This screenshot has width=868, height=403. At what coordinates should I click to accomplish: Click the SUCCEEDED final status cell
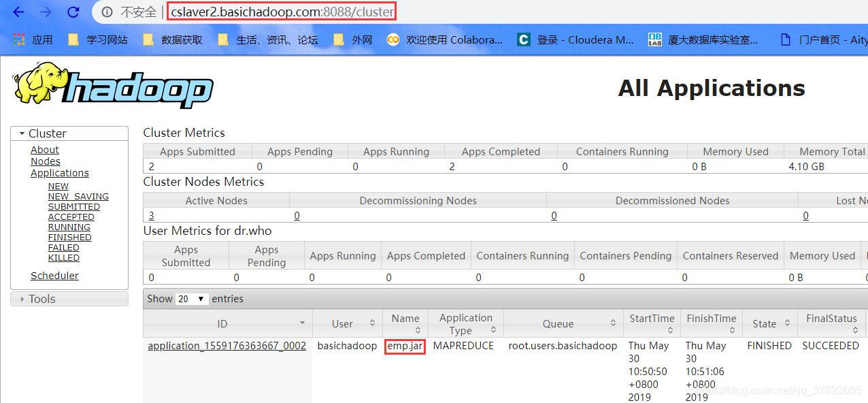[831, 346]
